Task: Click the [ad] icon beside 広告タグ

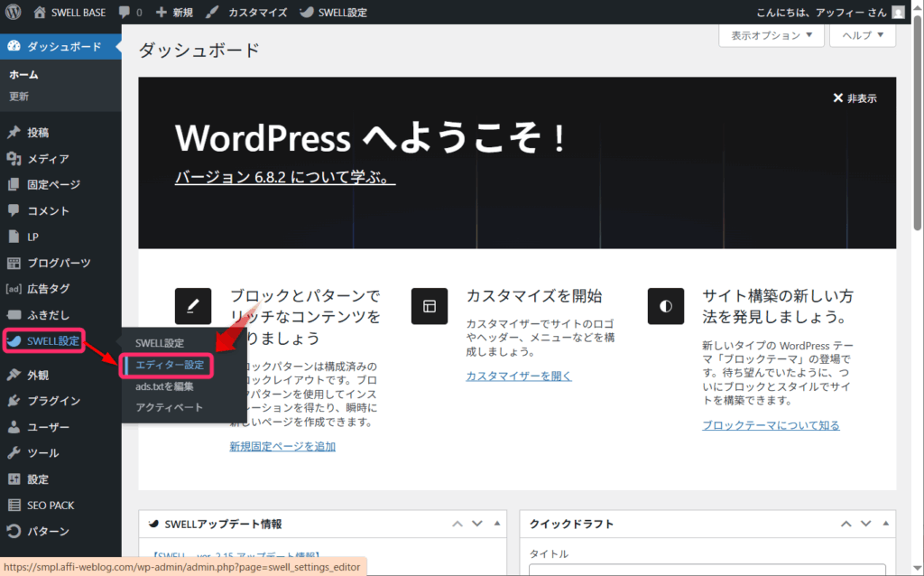Action: [x=14, y=289]
